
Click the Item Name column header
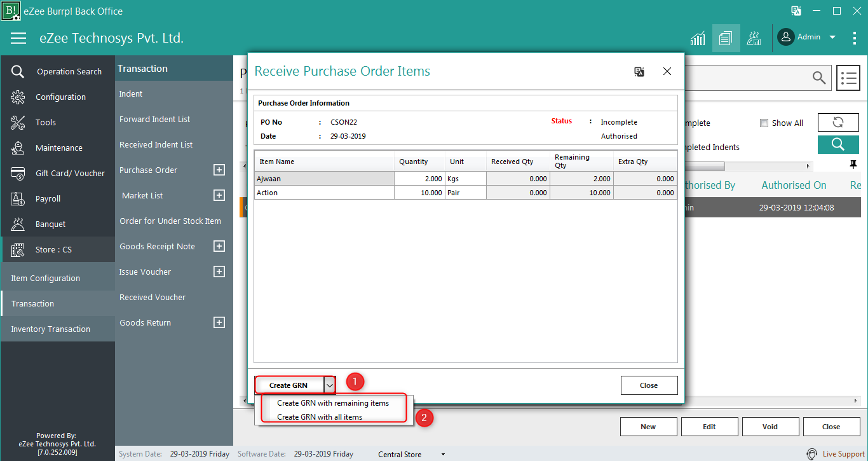324,162
